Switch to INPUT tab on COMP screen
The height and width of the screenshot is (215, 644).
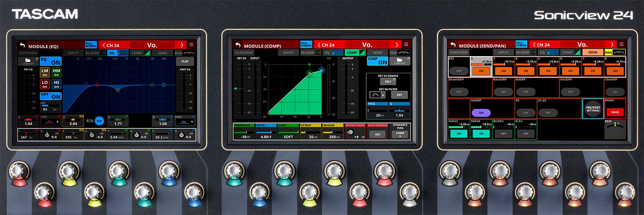[288, 53]
